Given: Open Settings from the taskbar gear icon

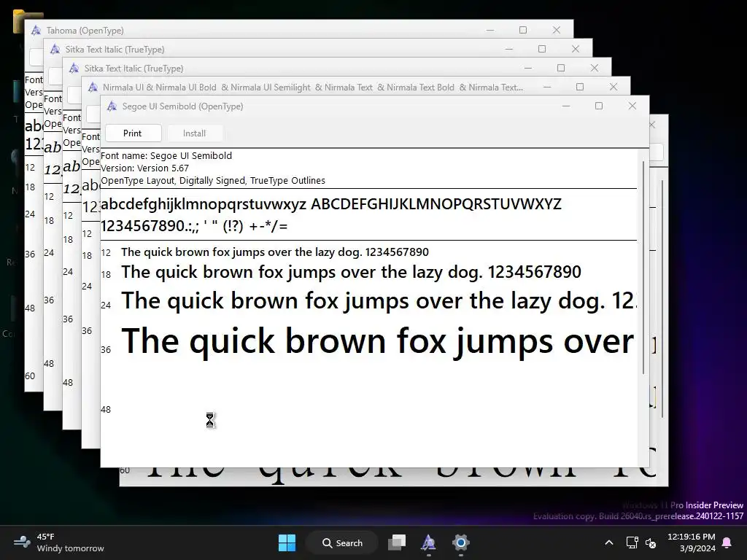Looking at the screenshot, I should click(461, 542).
